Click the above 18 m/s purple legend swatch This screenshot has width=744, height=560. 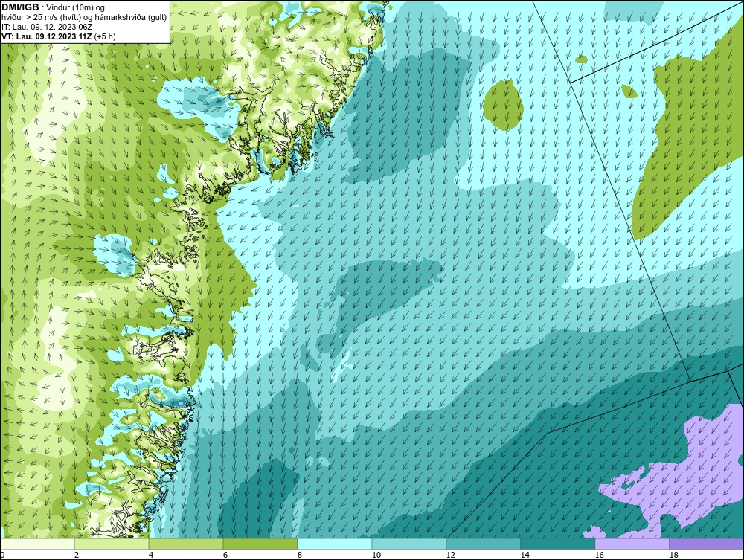coord(706,544)
